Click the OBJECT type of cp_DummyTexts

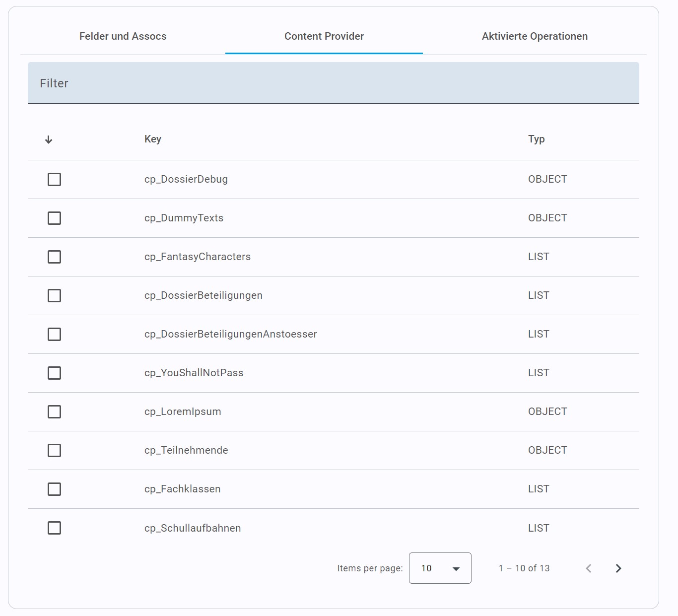[547, 218]
